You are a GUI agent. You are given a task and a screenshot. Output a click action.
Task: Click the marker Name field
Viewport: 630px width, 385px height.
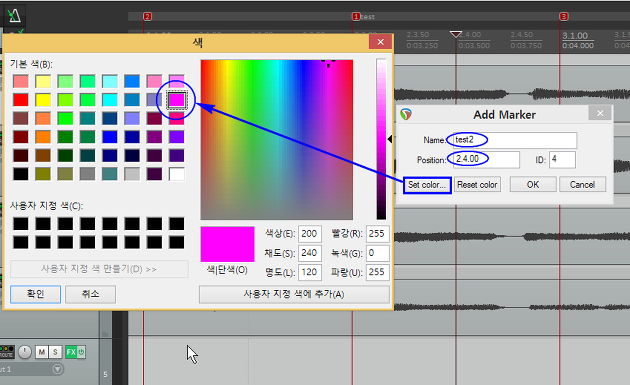click(514, 140)
